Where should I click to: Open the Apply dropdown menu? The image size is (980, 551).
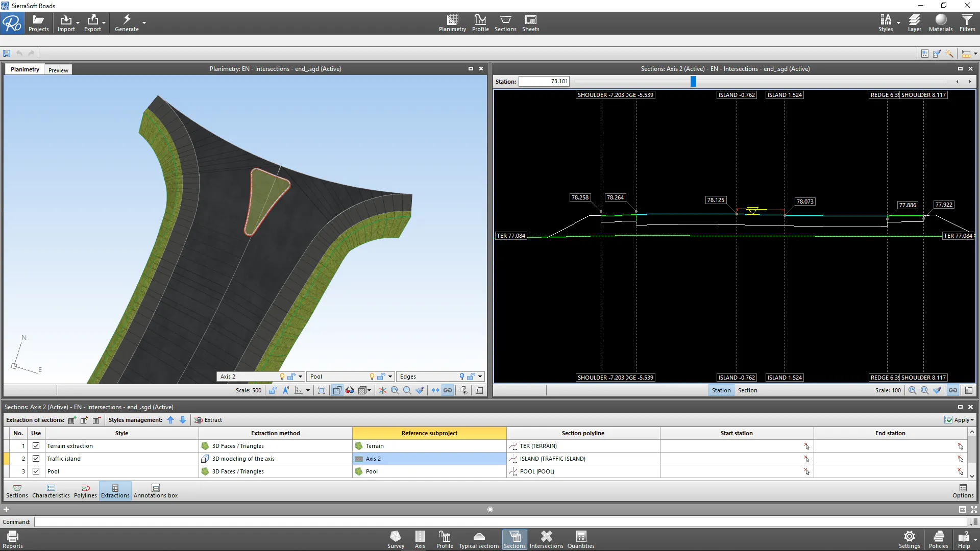[959, 420]
